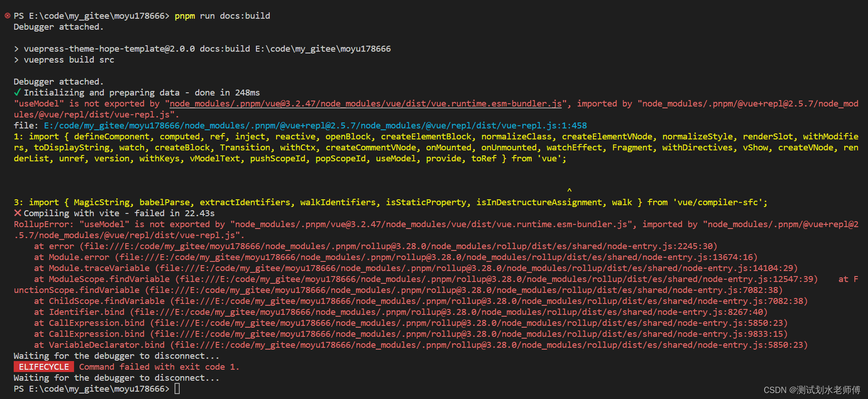Viewport: 868px width, 399px height.
Task: Click 'defineComponent' in the line 1 import
Action: point(112,137)
